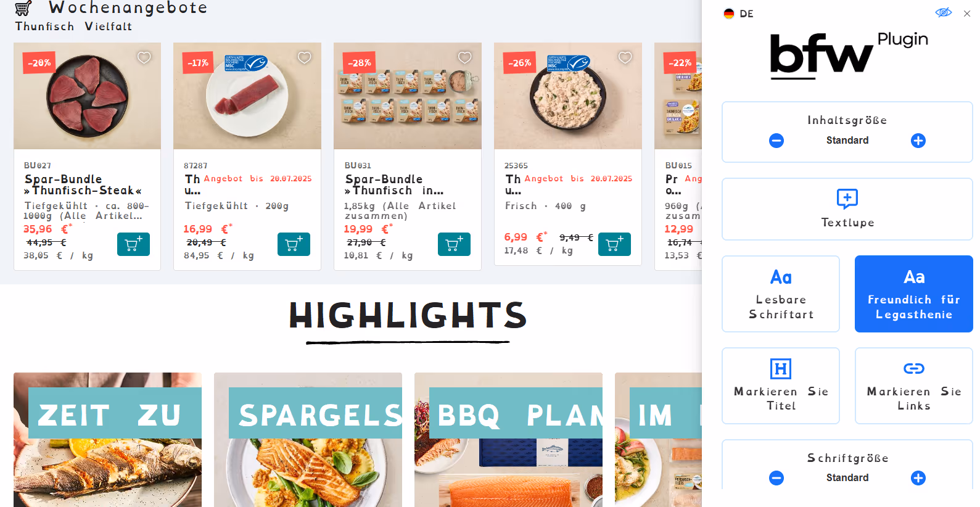Image resolution: width=980 pixels, height=507 pixels.
Task: Hide the accessibility plugin with eye icon
Action: tap(943, 13)
